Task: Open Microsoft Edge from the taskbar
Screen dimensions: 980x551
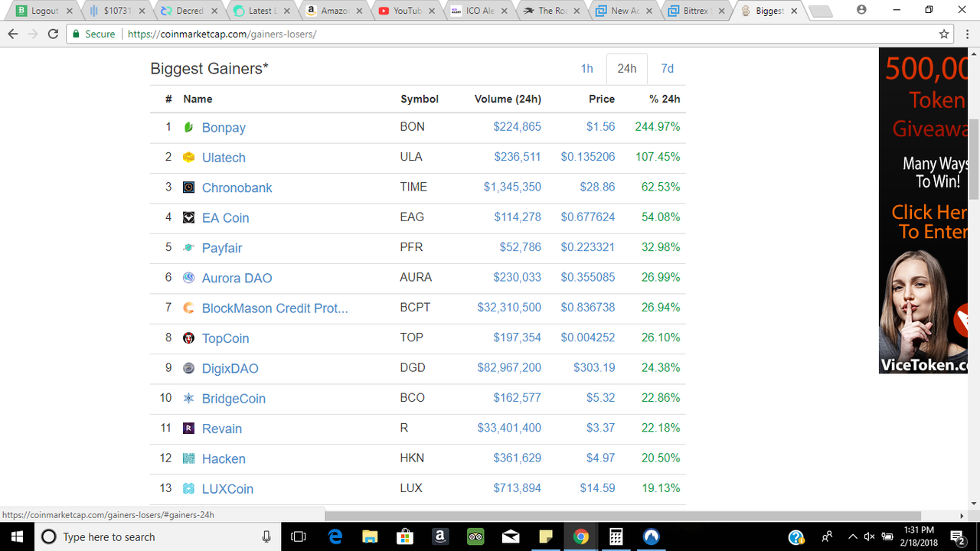Action: coord(335,536)
